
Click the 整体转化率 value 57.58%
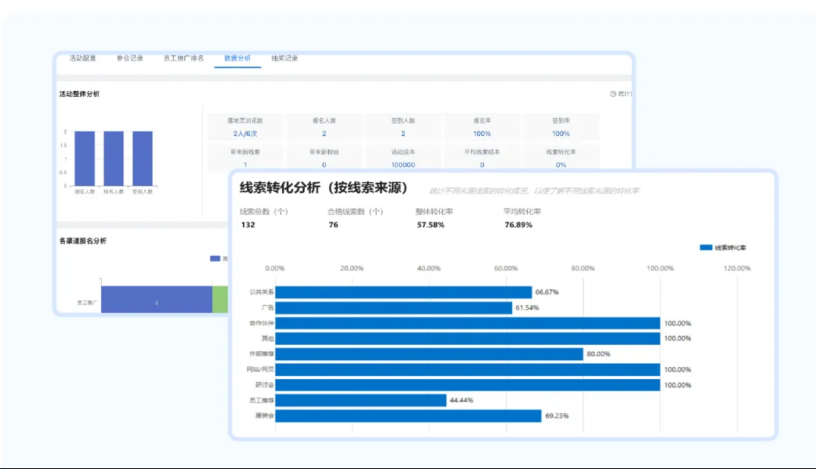pos(430,225)
